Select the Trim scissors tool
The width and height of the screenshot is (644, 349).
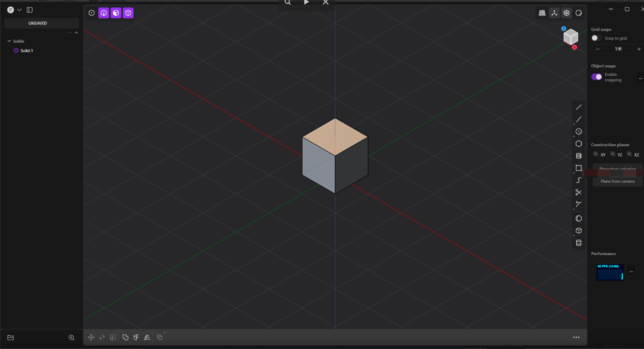(x=579, y=192)
